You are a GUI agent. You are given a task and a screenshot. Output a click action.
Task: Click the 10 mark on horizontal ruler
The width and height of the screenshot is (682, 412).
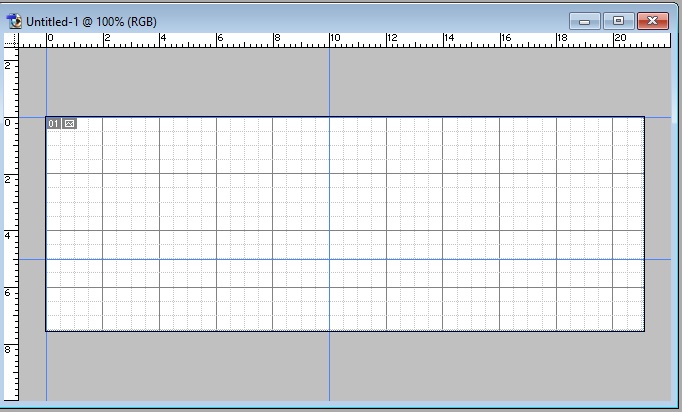[x=335, y=38]
